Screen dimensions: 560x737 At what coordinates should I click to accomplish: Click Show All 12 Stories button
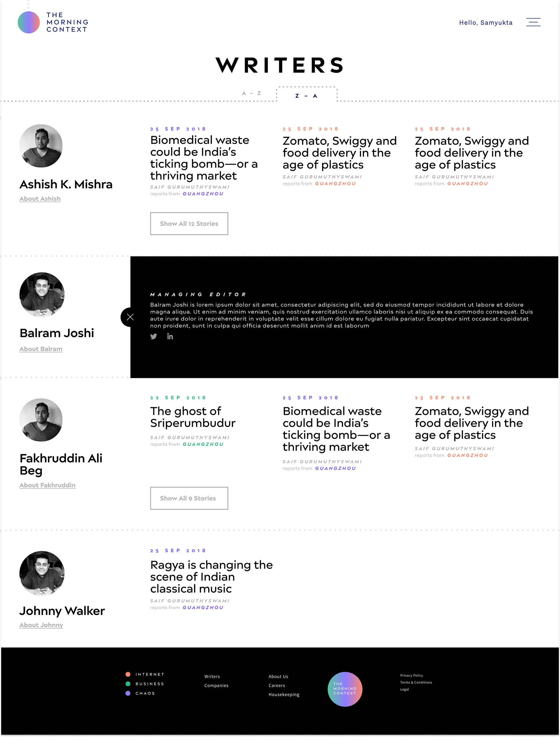pyautogui.click(x=189, y=223)
